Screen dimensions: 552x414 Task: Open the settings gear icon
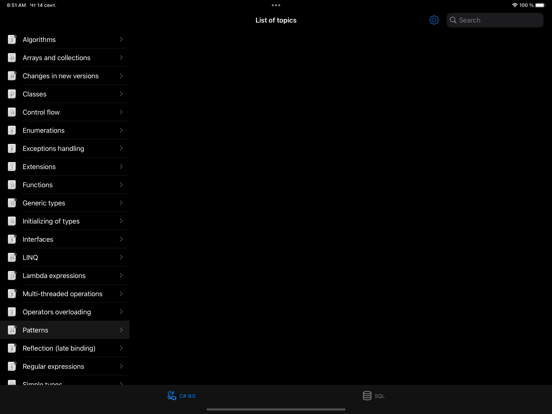tap(434, 20)
